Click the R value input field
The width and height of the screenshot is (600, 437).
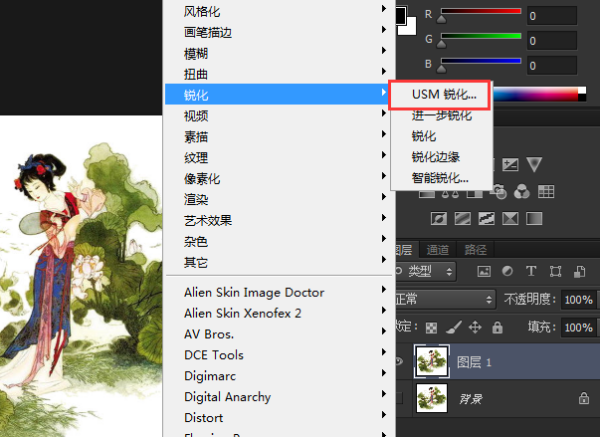(551, 16)
